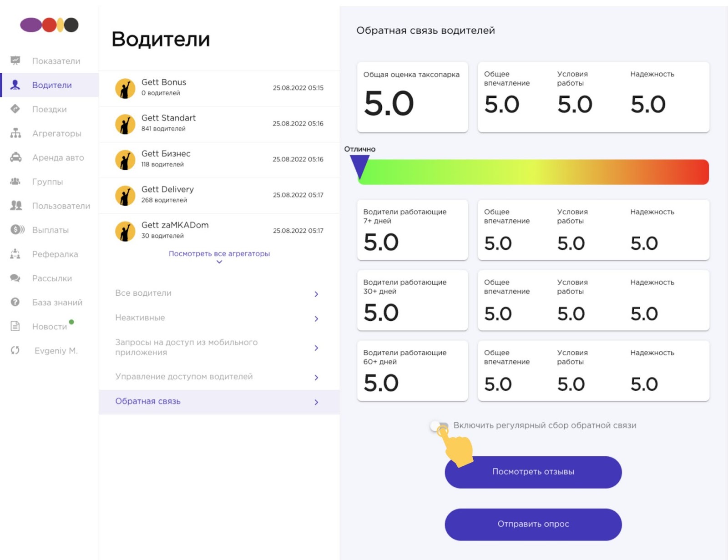Click the Водители работающие 60+ дней card
This screenshot has height=560, width=728.
pos(412,371)
